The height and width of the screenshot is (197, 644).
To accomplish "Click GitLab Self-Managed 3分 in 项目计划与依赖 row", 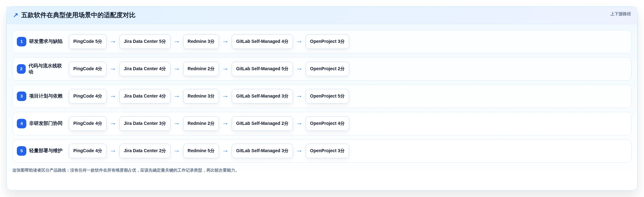I will [262, 96].
